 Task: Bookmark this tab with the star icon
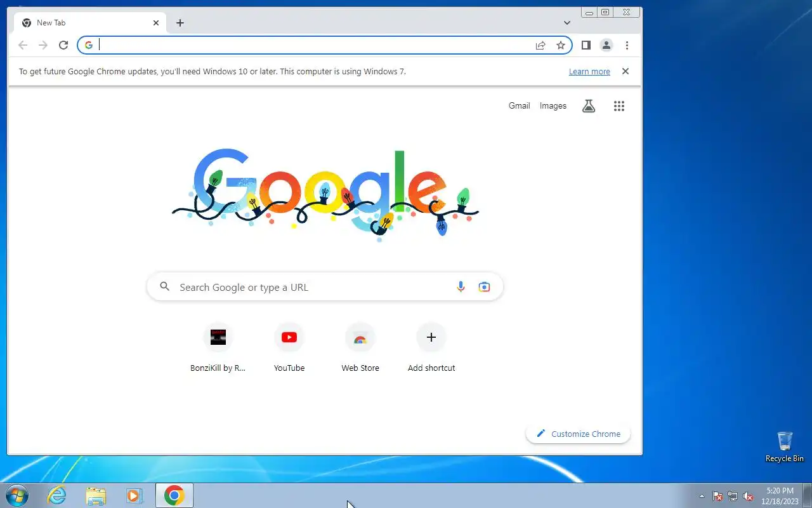561,45
